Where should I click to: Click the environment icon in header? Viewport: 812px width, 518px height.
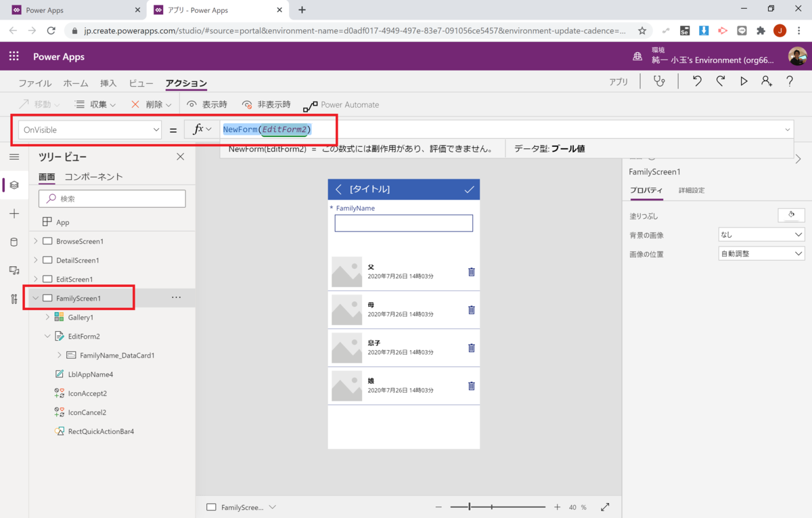637,57
